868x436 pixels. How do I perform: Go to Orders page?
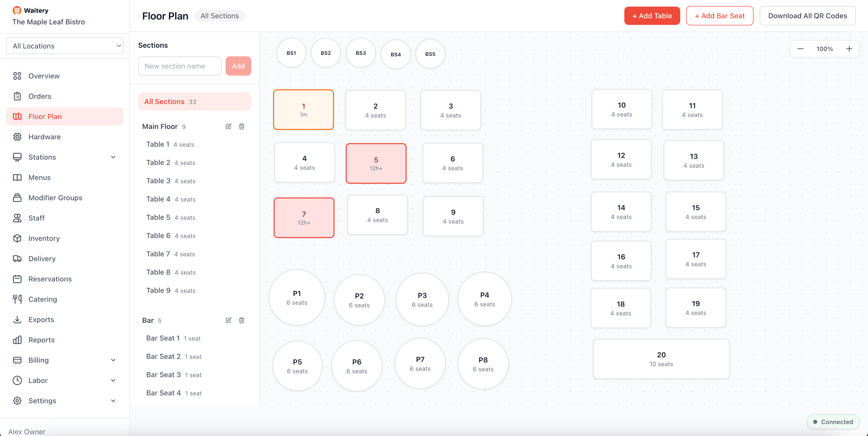(x=65, y=96)
